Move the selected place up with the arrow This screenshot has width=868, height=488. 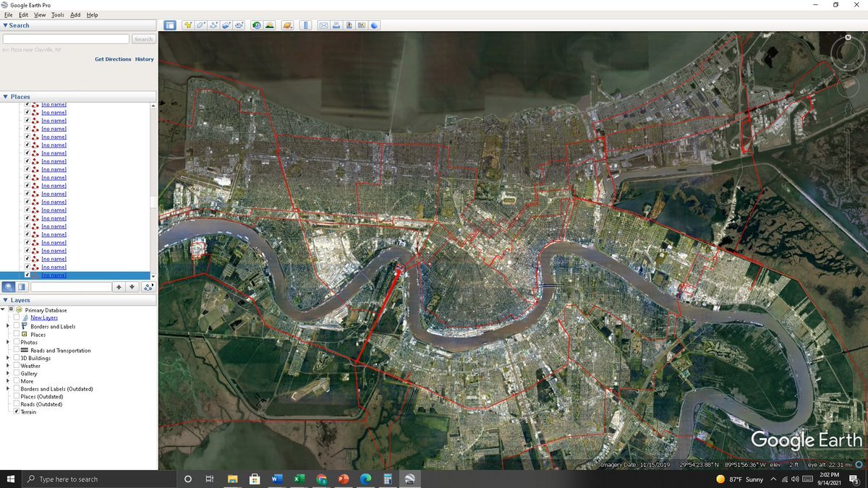click(119, 287)
